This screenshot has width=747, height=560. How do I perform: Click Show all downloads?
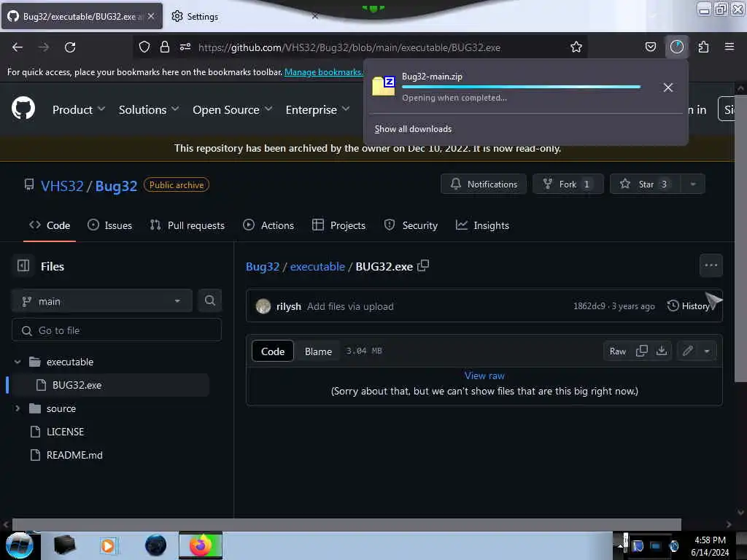(413, 129)
